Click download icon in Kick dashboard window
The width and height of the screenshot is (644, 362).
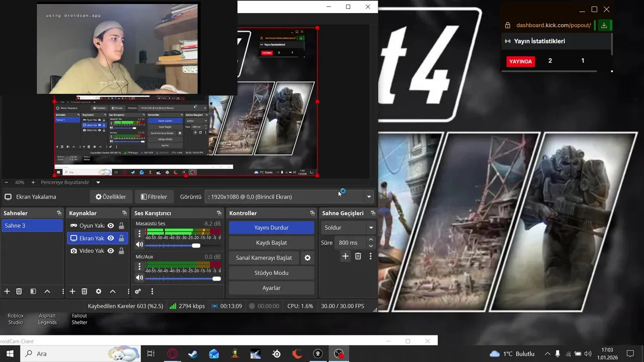pos(604,25)
